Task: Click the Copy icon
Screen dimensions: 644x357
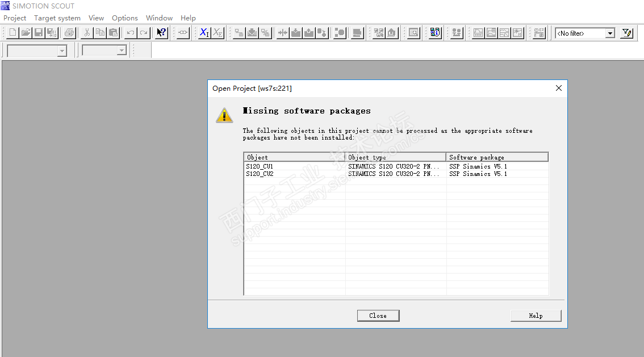Action: pyautogui.click(x=100, y=33)
